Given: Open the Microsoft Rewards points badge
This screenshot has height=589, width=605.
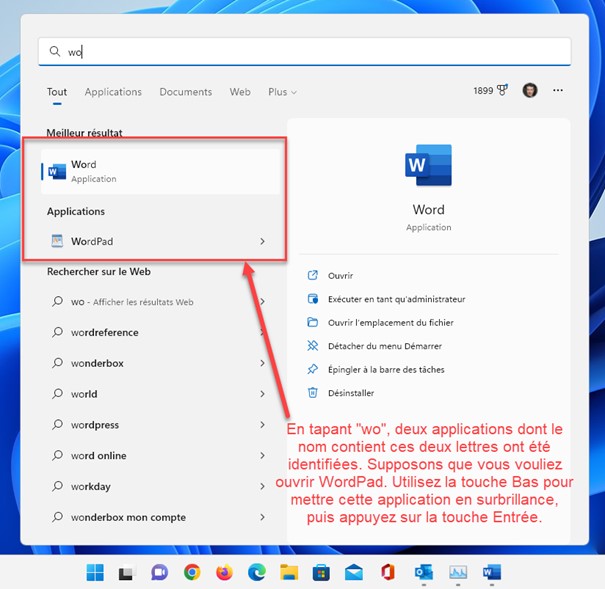Looking at the screenshot, I should pyautogui.click(x=490, y=91).
